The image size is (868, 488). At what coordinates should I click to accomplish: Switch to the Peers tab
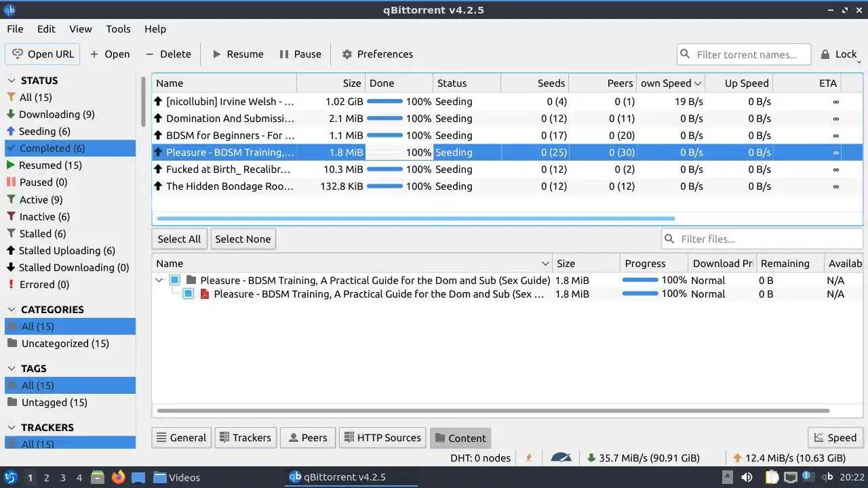tap(307, 438)
